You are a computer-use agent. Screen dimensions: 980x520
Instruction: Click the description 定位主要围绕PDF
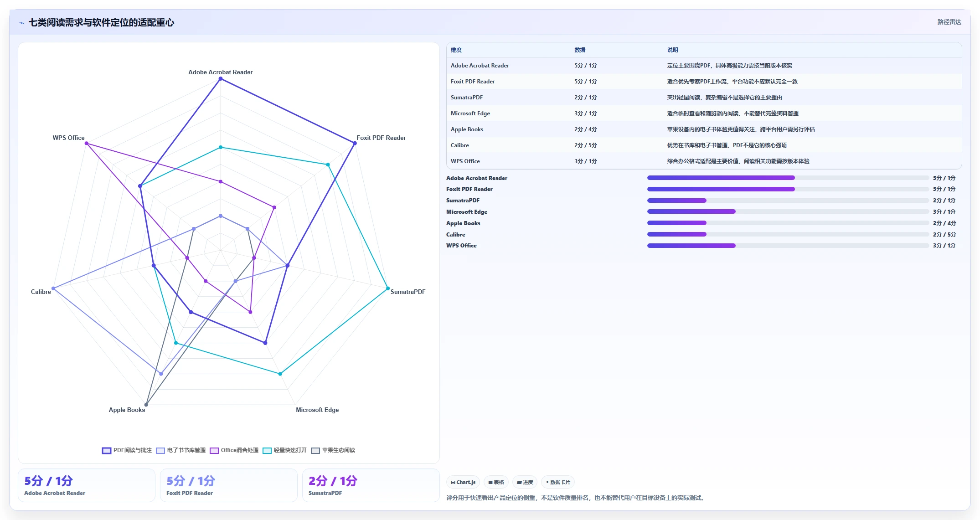coord(729,66)
